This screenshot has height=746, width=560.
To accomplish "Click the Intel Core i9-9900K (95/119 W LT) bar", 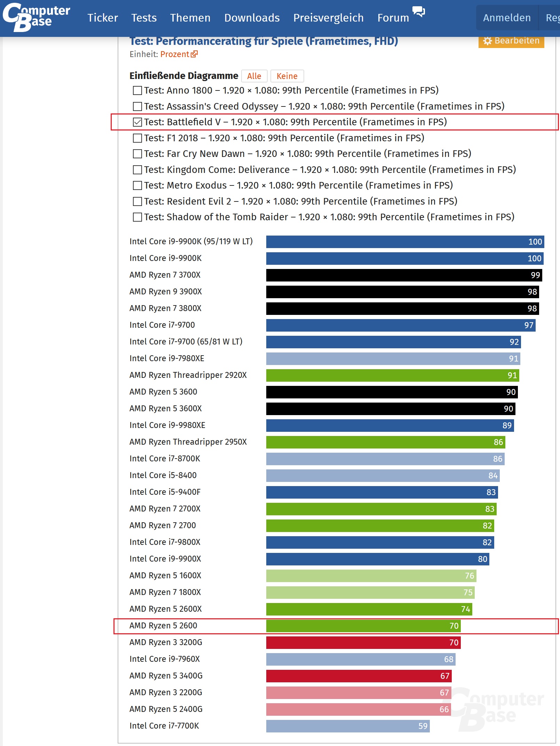I will click(405, 242).
